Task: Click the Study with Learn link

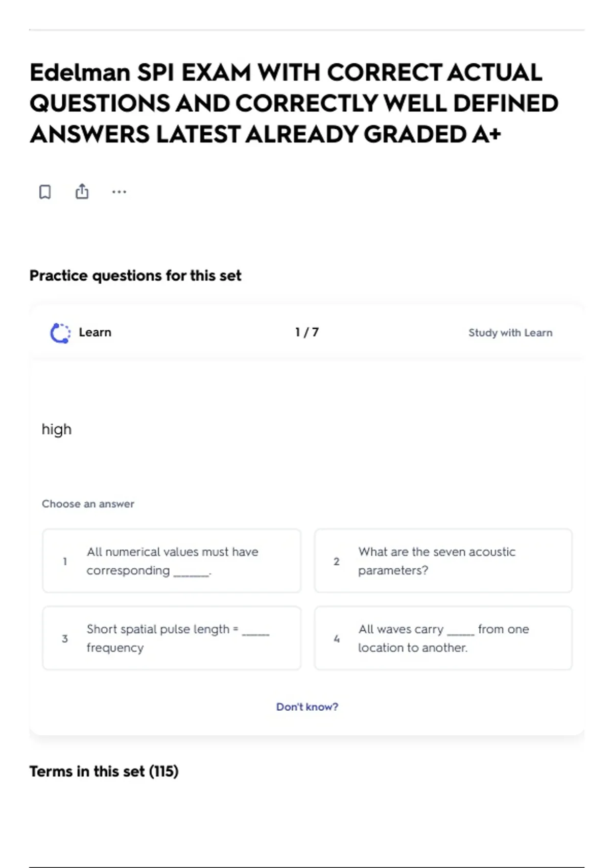Action: tap(510, 333)
